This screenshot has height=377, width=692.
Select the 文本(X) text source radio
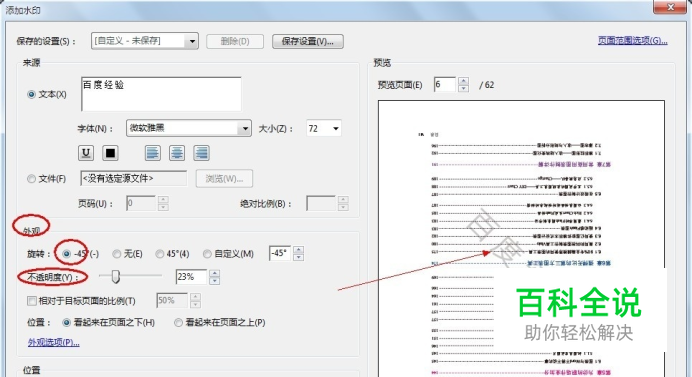(x=31, y=94)
